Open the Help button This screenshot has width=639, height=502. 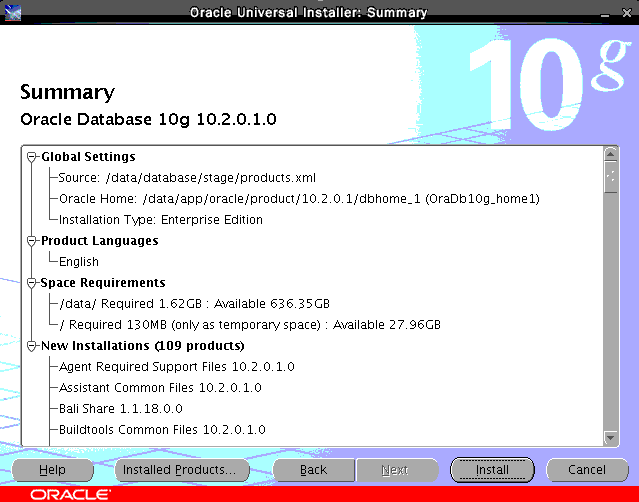tap(53, 470)
